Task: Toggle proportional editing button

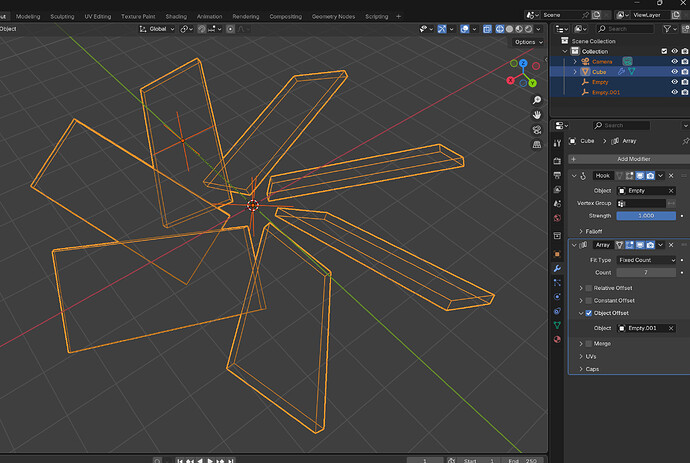Action: point(230,29)
